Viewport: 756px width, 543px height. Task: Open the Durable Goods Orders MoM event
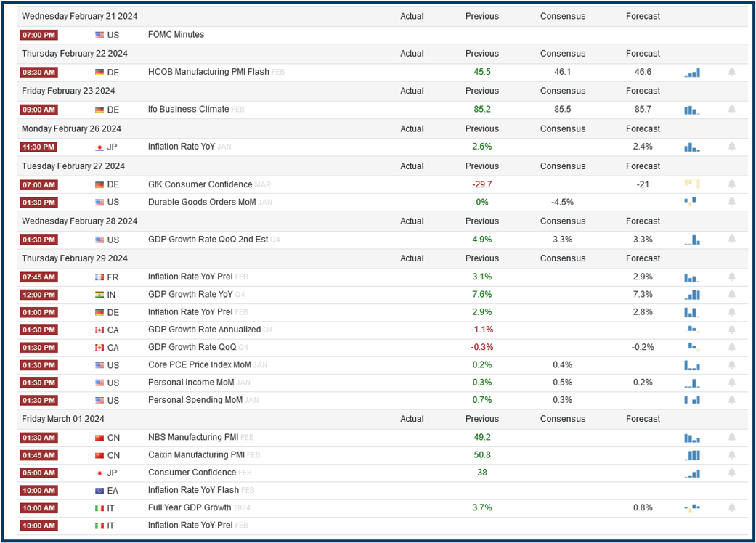click(199, 202)
